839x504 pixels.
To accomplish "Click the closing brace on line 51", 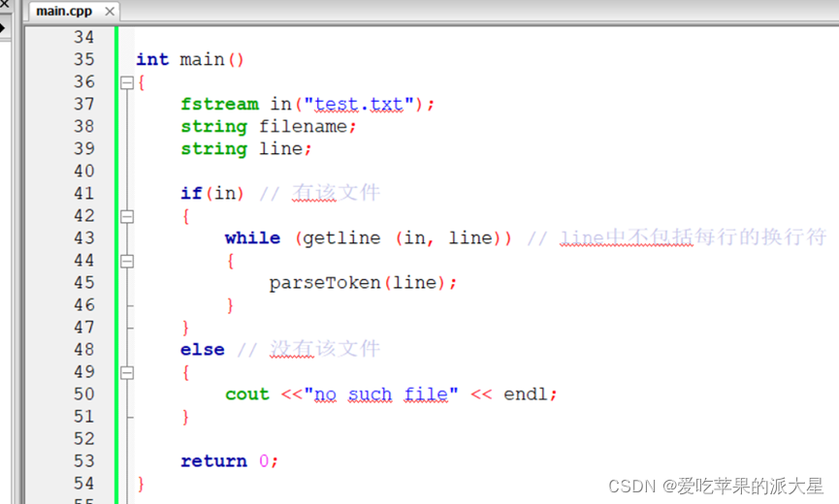I will [x=185, y=417].
